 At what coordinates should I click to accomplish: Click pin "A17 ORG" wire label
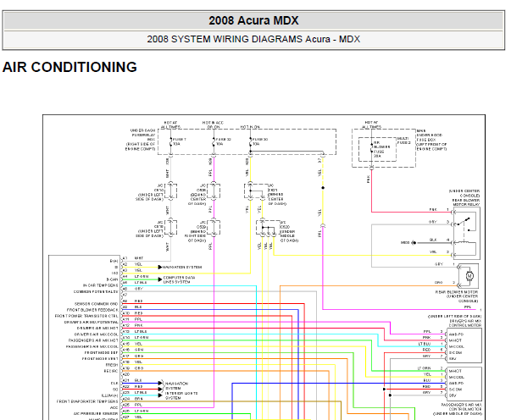coord(133,356)
